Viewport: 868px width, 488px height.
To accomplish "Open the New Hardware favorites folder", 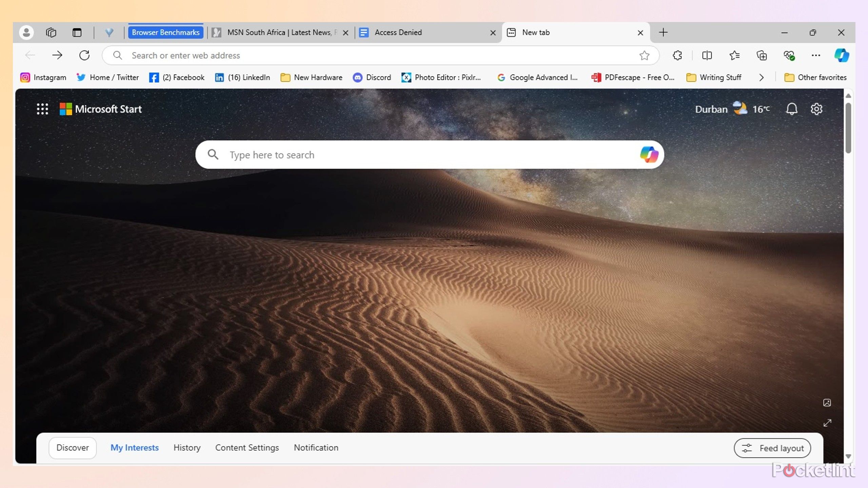I will (x=311, y=78).
